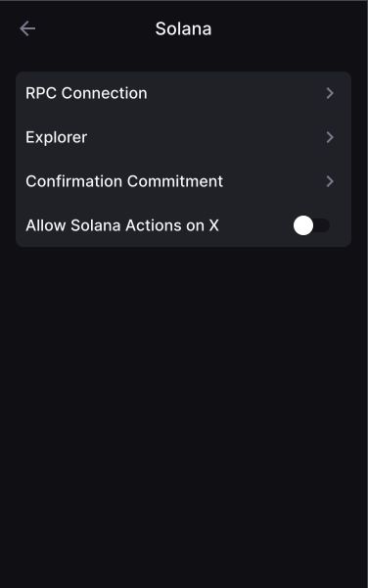Open the RPC Connection menu entry
The image size is (368, 588).
[x=183, y=93]
